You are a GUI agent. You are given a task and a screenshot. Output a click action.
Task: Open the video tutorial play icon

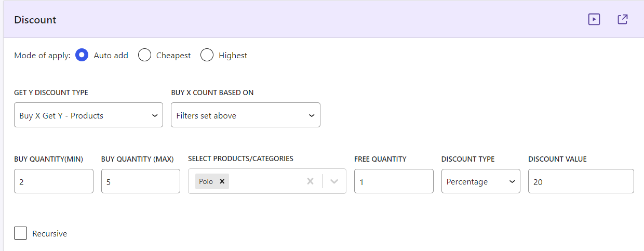[594, 20]
